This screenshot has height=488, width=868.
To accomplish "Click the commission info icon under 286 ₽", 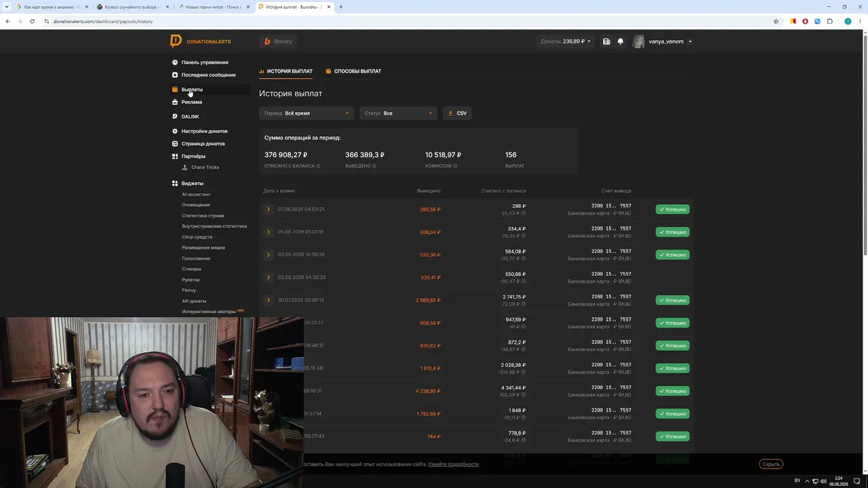I will click(524, 213).
